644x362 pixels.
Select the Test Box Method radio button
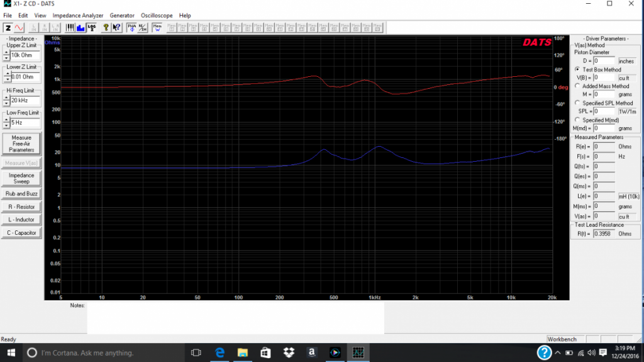coord(577,69)
